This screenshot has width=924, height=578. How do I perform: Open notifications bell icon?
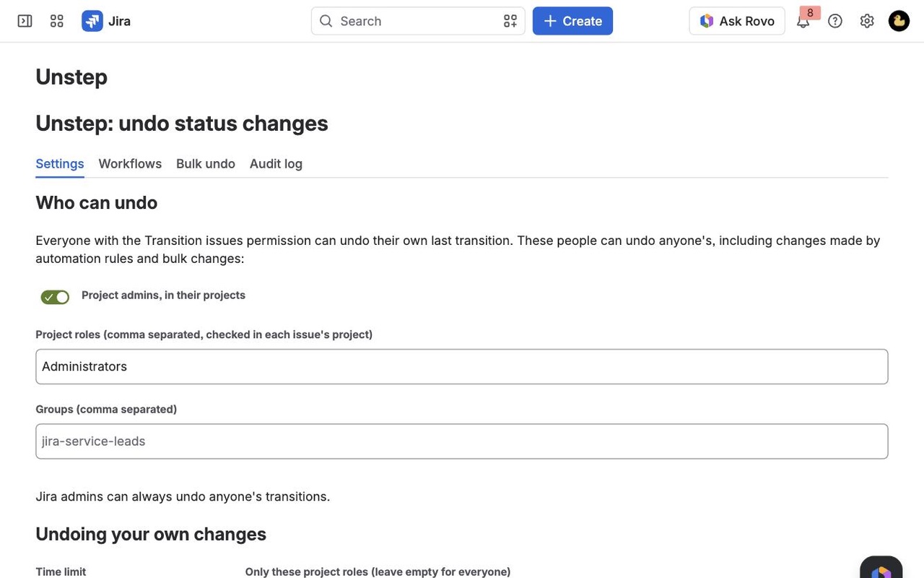[803, 21]
